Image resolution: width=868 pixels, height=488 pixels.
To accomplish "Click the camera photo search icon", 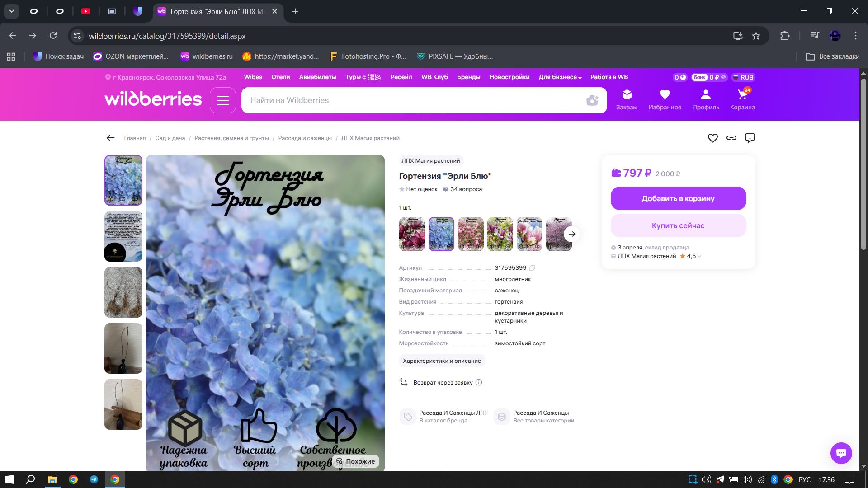I will click(592, 100).
